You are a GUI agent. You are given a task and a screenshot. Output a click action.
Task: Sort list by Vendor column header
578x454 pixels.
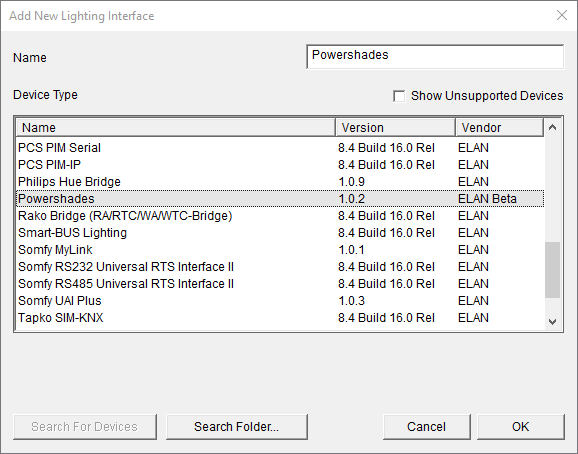499,128
